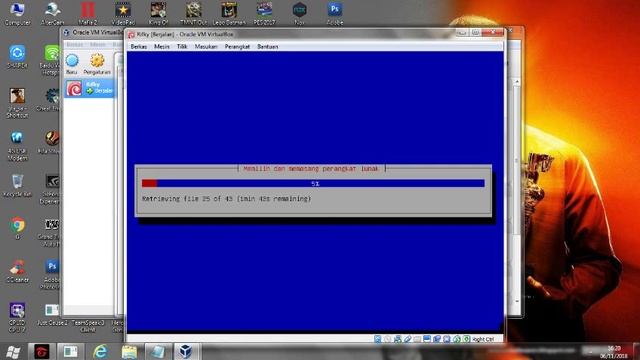The height and width of the screenshot is (360, 640).
Task: Click the CPUID CPU-Z desktop icon
Action: [x=17, y=317]
